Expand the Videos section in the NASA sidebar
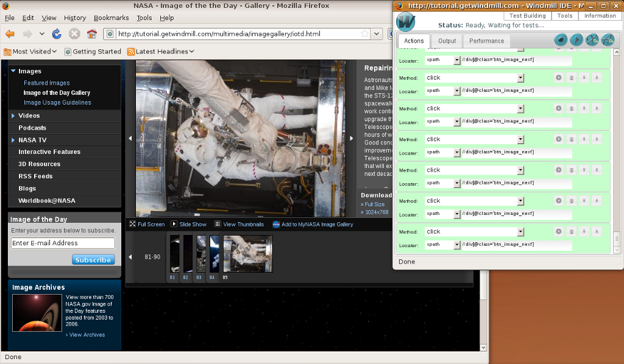The height and width of the screenshot is (364, 624). click(x=13, y=116)
